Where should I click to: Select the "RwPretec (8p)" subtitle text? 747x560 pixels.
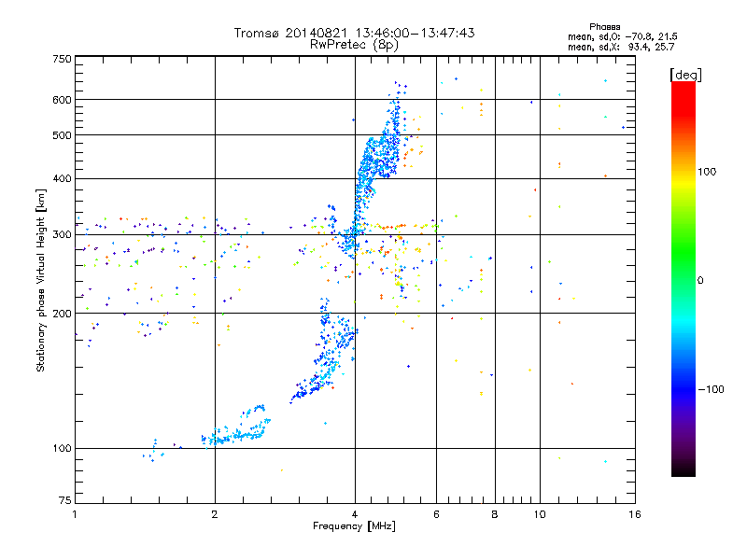[355, 45]
